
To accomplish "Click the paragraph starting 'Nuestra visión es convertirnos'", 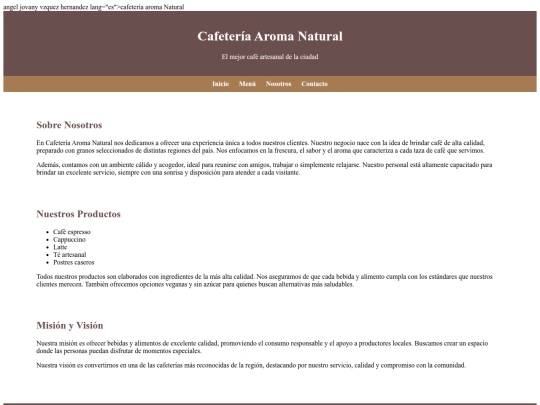I will (251, 365).
